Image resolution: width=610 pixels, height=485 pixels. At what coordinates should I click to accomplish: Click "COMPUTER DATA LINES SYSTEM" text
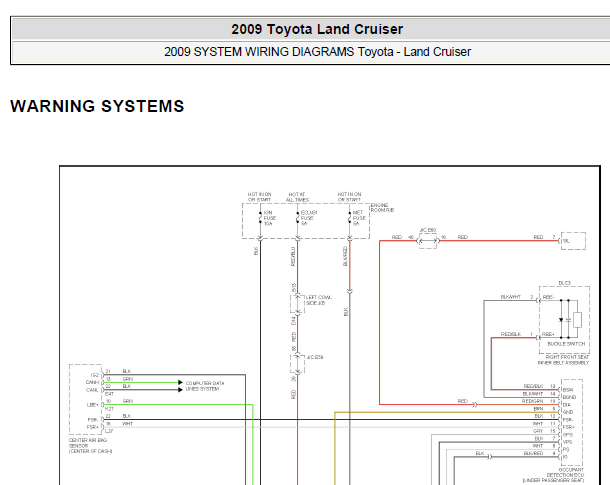[205, 386]
